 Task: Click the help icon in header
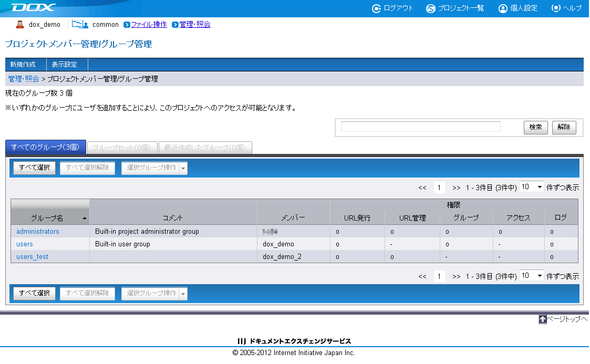coord(556,8)
